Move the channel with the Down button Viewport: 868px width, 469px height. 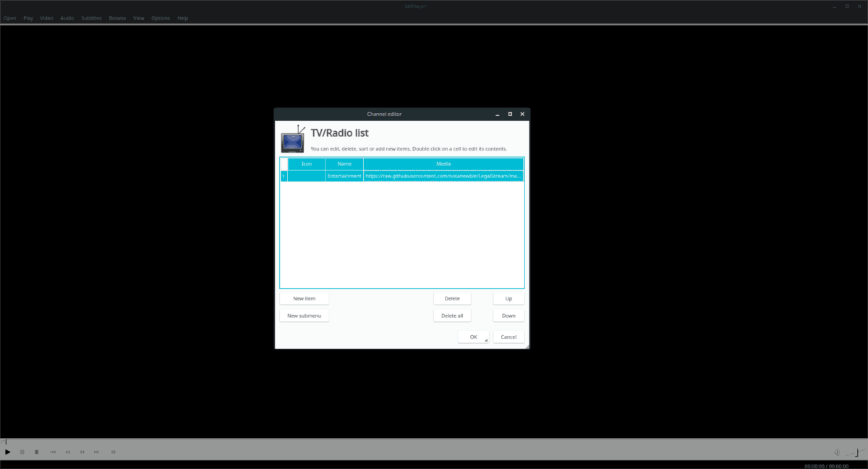(x=509, y=315)
